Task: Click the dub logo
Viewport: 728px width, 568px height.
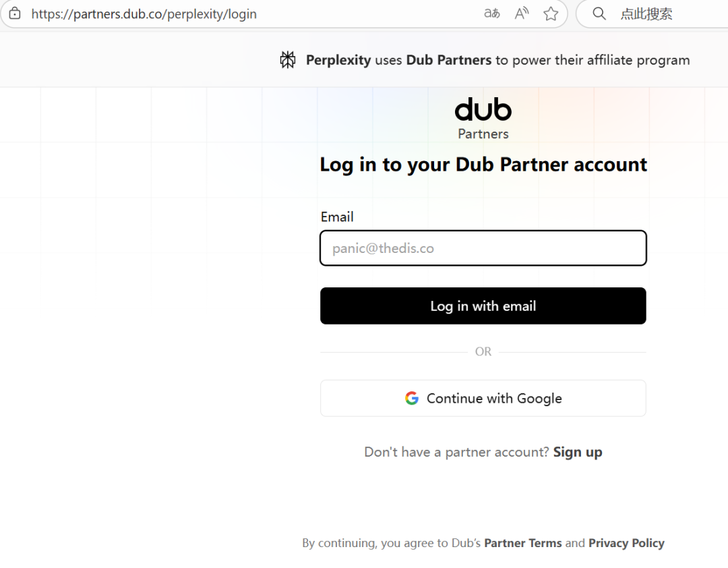Action: pyautogui.click(x=483, y=109)
